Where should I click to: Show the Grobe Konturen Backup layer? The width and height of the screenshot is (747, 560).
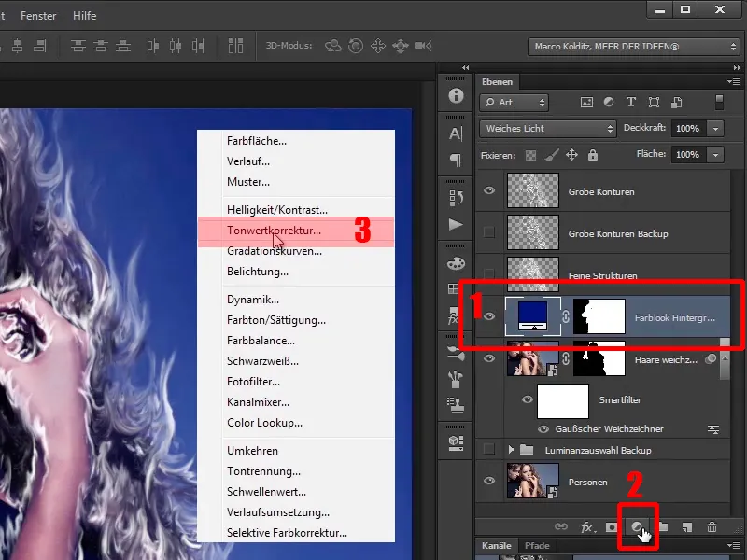click(x=490, y=233)
